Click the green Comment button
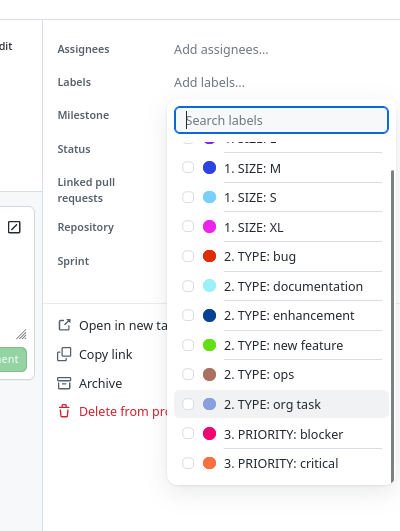This screenshot has width=400, height=531. [x=13, y=359]
